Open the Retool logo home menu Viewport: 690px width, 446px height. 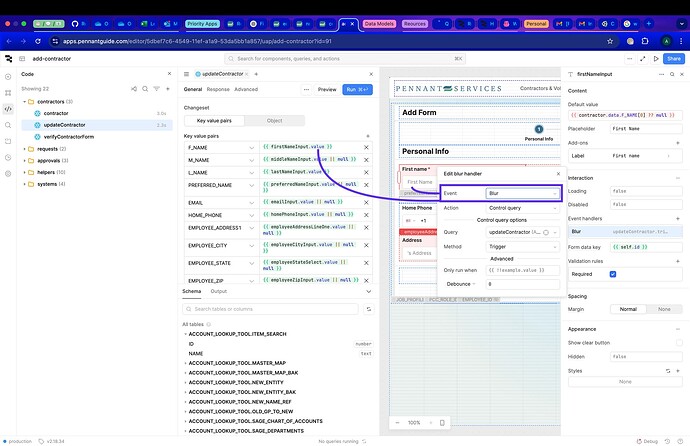click(x=8, y=58)
